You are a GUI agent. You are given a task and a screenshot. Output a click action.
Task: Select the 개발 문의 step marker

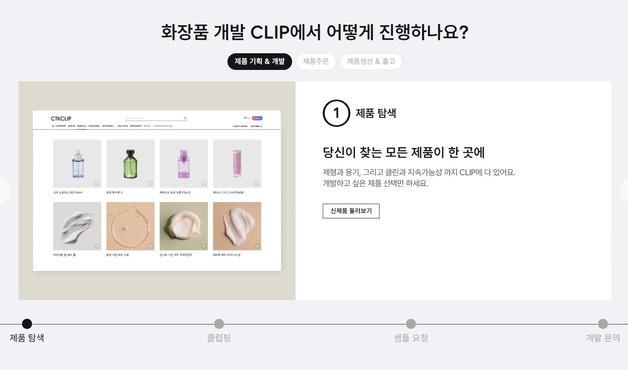603,324
